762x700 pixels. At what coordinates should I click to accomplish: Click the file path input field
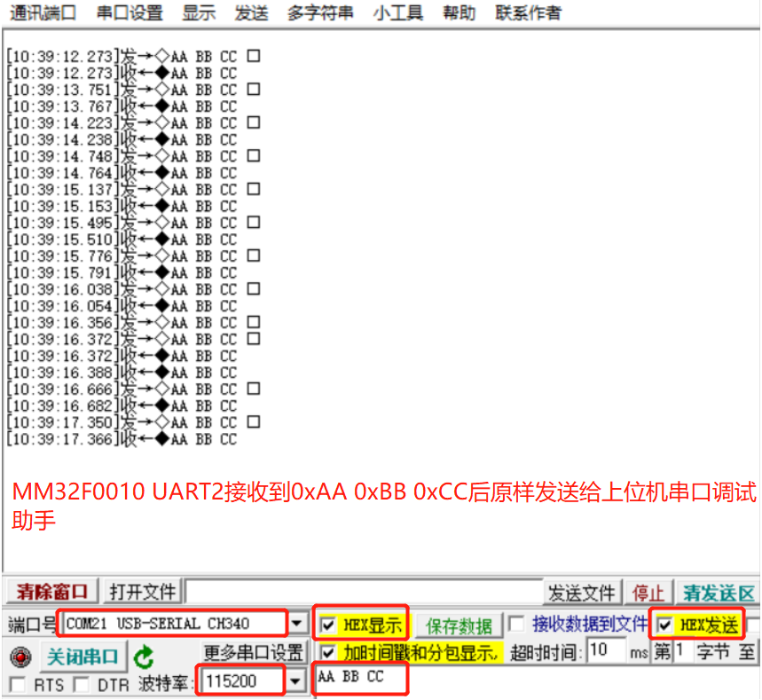point(365,592)
